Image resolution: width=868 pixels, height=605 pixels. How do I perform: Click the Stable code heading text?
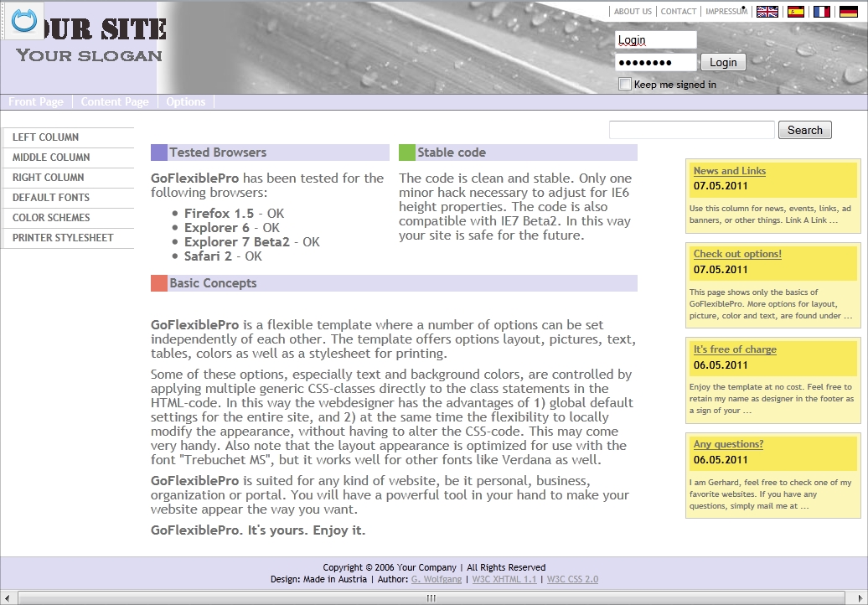pyautogui.click(x=451, y=153)
